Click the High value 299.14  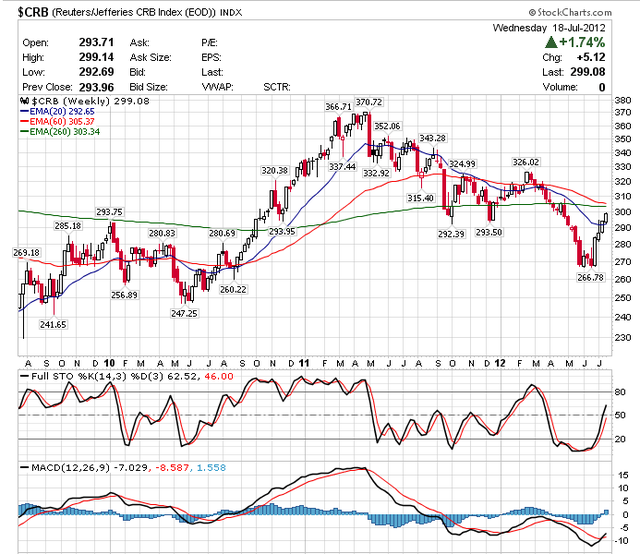(96, 57)
